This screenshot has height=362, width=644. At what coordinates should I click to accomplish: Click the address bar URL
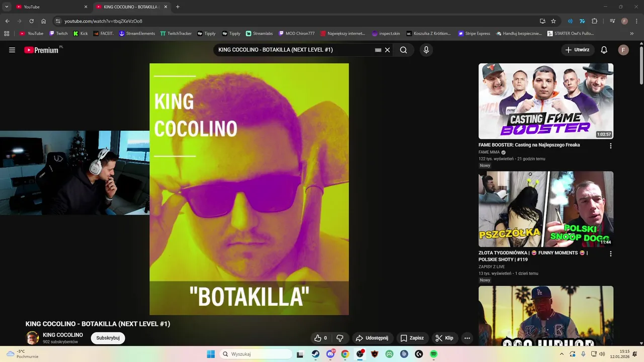point(104,21)
